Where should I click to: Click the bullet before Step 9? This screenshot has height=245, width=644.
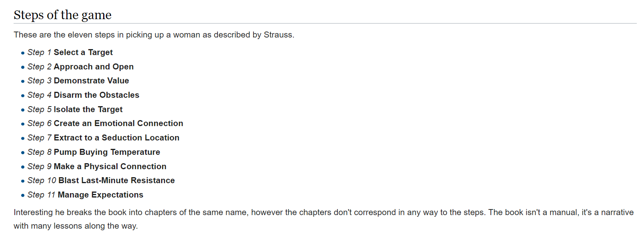click(23, 167)
